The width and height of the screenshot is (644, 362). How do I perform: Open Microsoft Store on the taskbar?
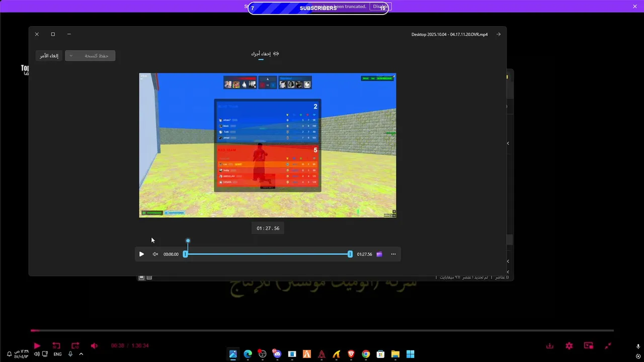pyautogui.click(x=381, y=354)
